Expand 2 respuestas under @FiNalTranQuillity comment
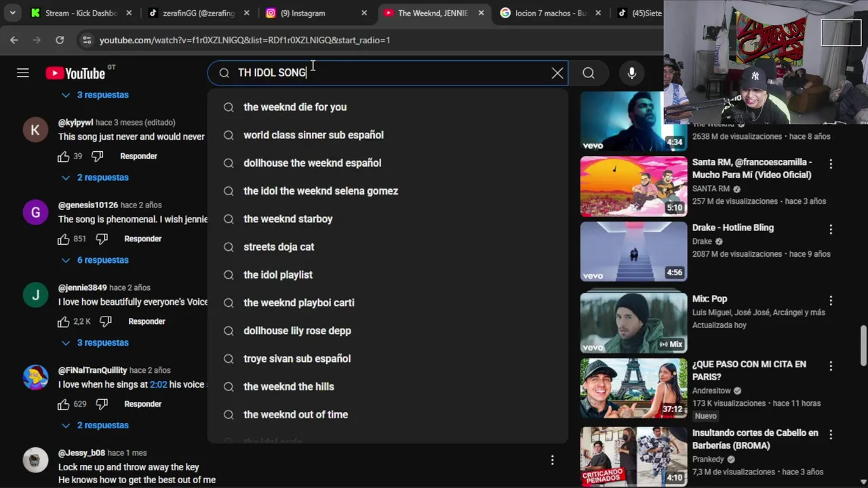 pyautogui.click(x=95, y=426)
